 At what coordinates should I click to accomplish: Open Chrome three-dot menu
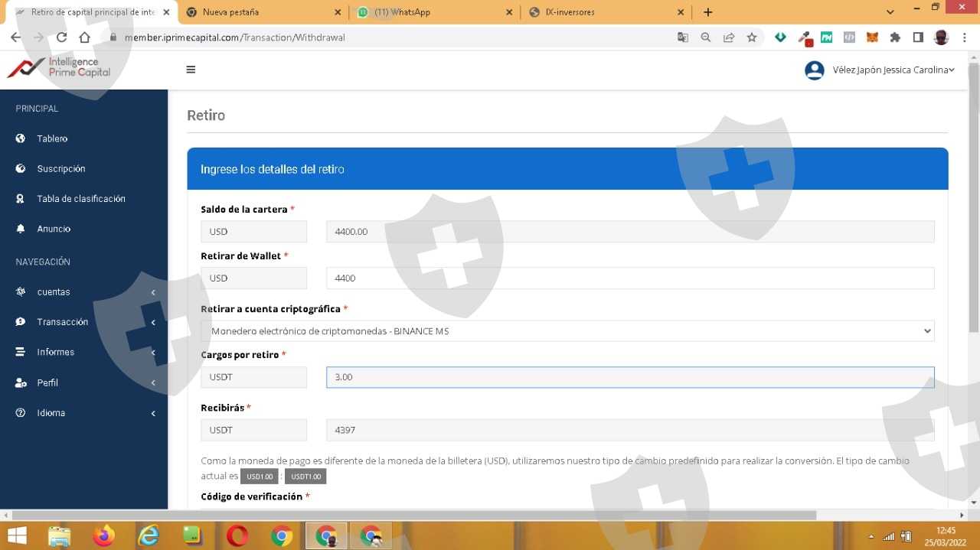pos(965,37)
